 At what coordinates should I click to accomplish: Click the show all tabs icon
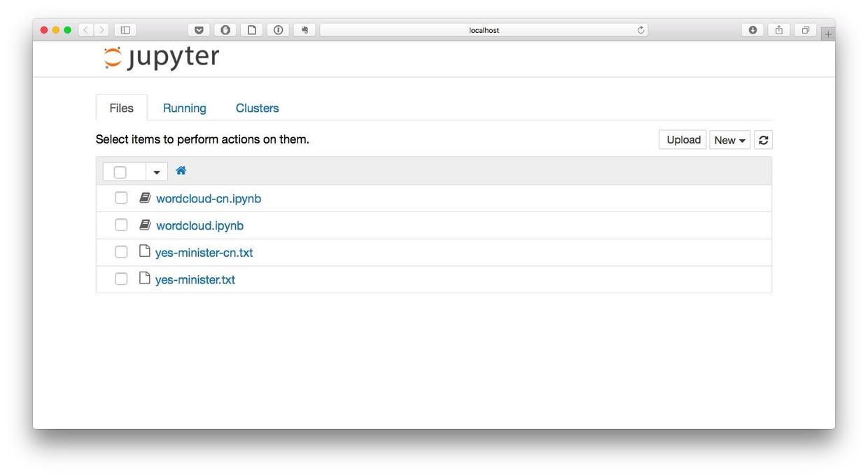click(x=805, y=30)
